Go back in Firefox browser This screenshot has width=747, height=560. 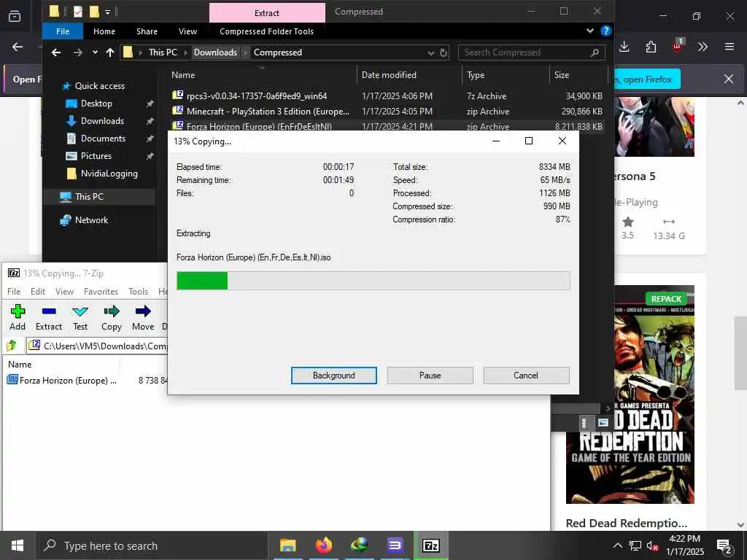[x=18, y=47]
